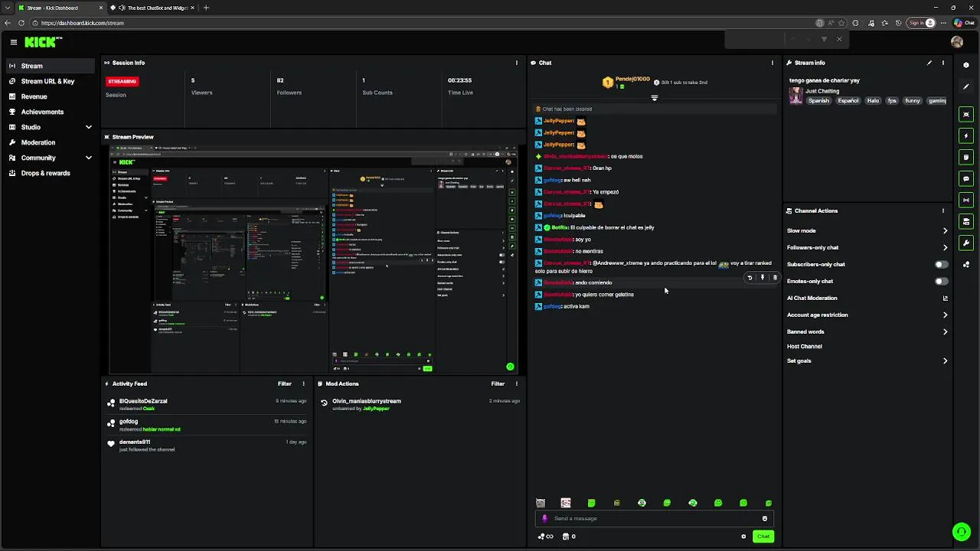Viewport: 980px width, 551px height.
Task: Open Chat panel three-dot menu
Action: (772, 63)
